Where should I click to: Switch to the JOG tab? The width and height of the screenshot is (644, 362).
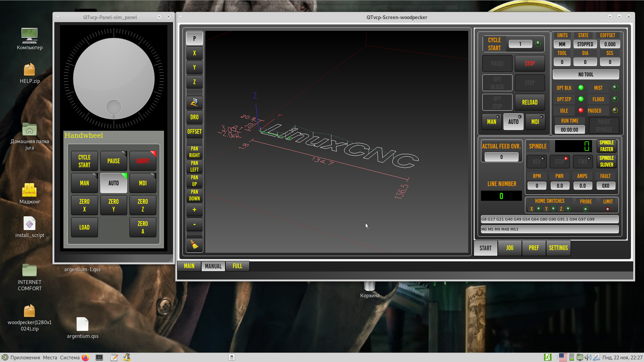(509, 248)
